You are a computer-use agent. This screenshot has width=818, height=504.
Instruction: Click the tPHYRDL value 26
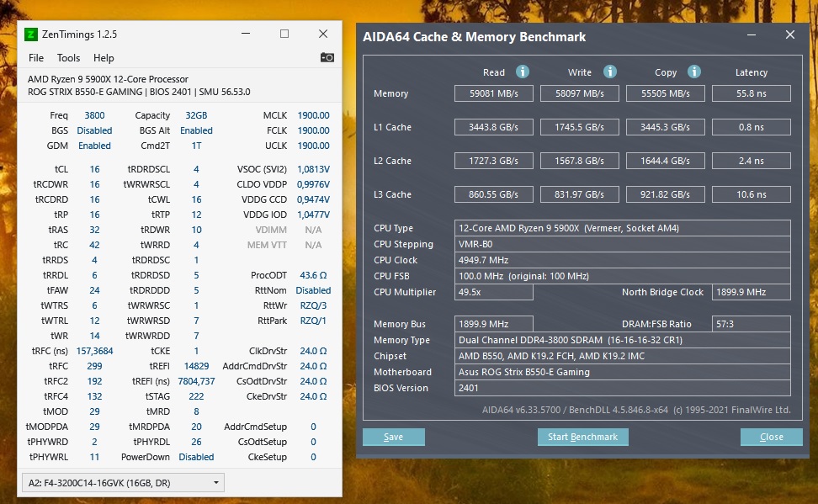coord(196,442)
